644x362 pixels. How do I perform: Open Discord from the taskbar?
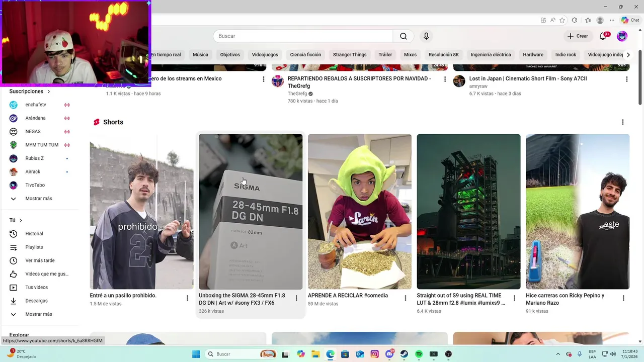coord(389,354)
